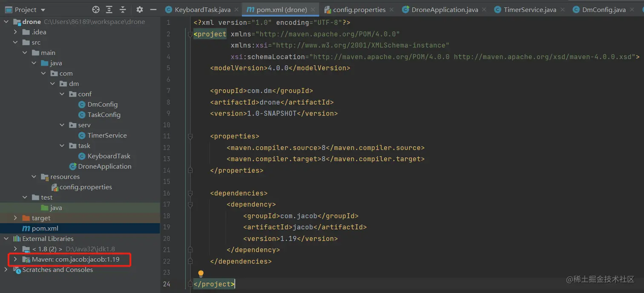Expand the JDK 1.8 library node
This screenshot has height=293, width=644.
pyautogui.click(x=16, y=249)
